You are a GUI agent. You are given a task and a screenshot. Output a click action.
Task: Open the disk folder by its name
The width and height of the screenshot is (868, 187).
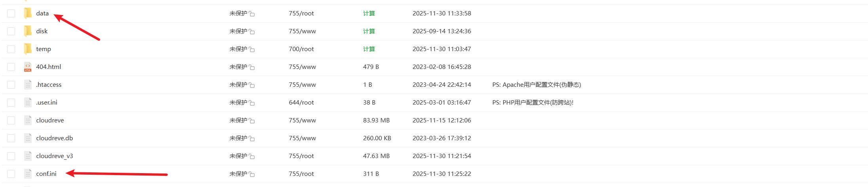tap(42, 31)
